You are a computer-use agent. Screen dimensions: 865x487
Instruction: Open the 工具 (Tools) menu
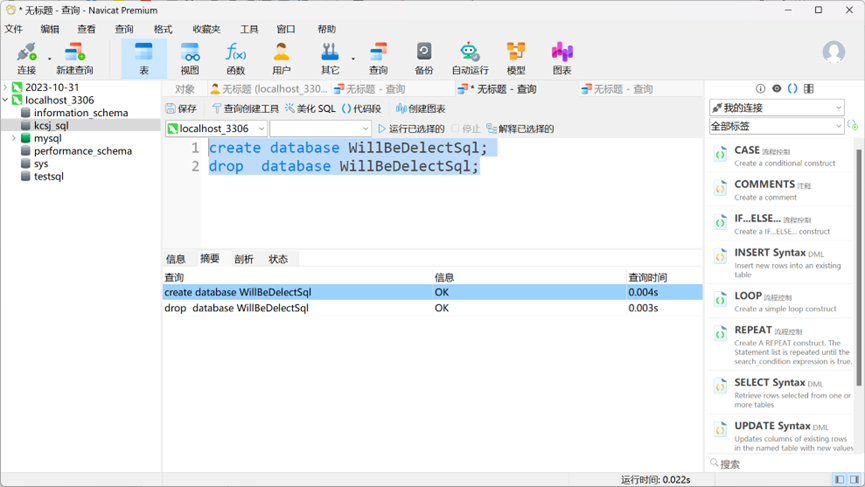click(x=249, y=29)
